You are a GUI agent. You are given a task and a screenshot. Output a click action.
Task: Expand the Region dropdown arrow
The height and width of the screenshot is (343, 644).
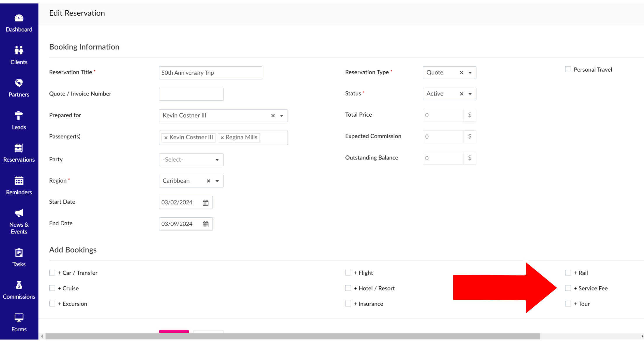[217, 181]
